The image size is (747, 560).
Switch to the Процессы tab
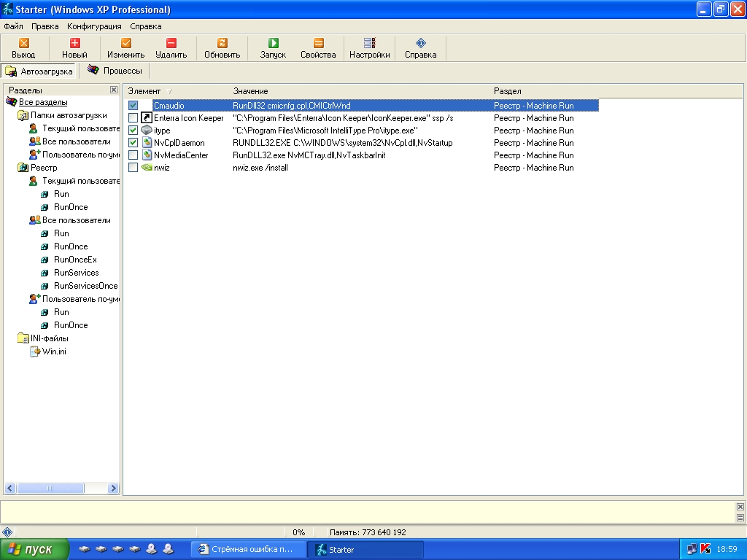[x=115, y=71]
